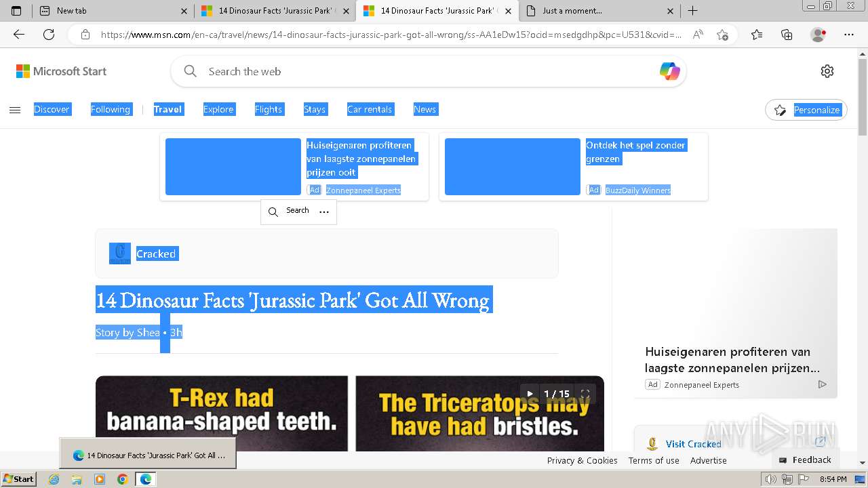Open the Read aloud icon in address bar
868x488 pixels.
coord(698,35)
